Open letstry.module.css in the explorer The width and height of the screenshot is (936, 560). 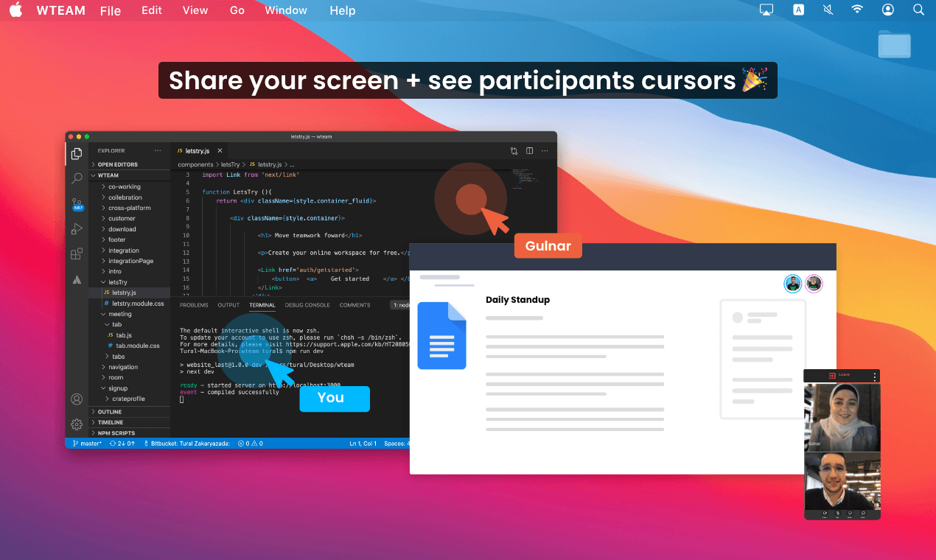137,304
